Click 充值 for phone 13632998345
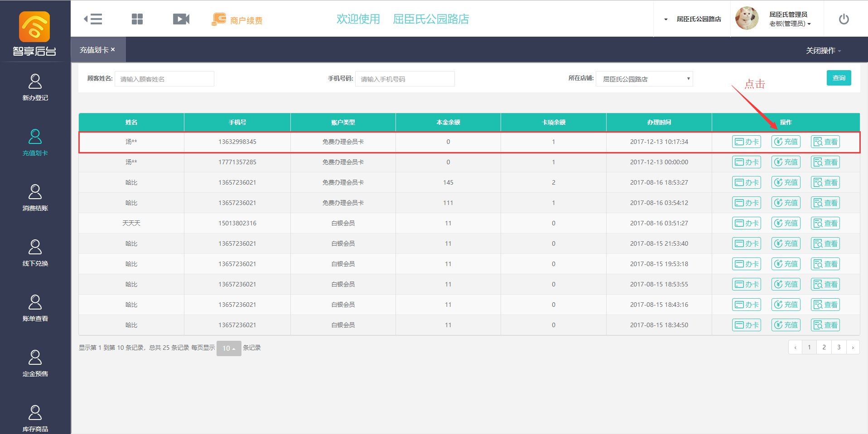Viewport: 868px width, 434px height. (786, 142)
